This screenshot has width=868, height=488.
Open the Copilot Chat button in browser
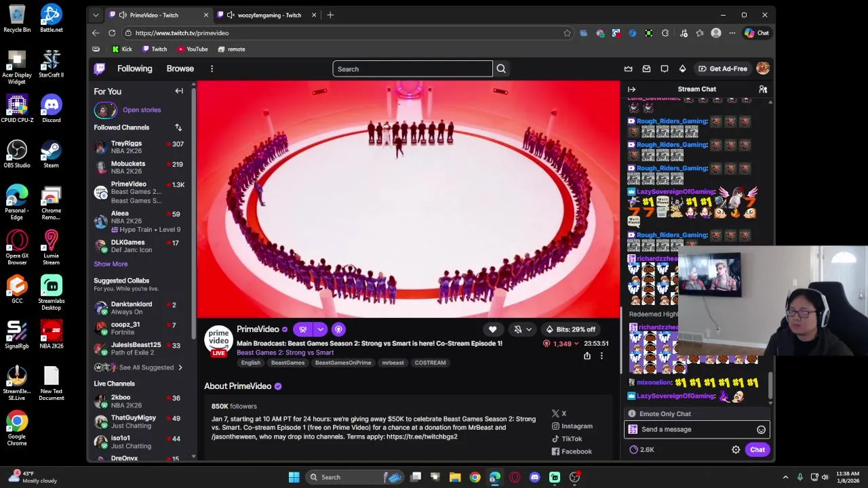(x=757, y=33)
